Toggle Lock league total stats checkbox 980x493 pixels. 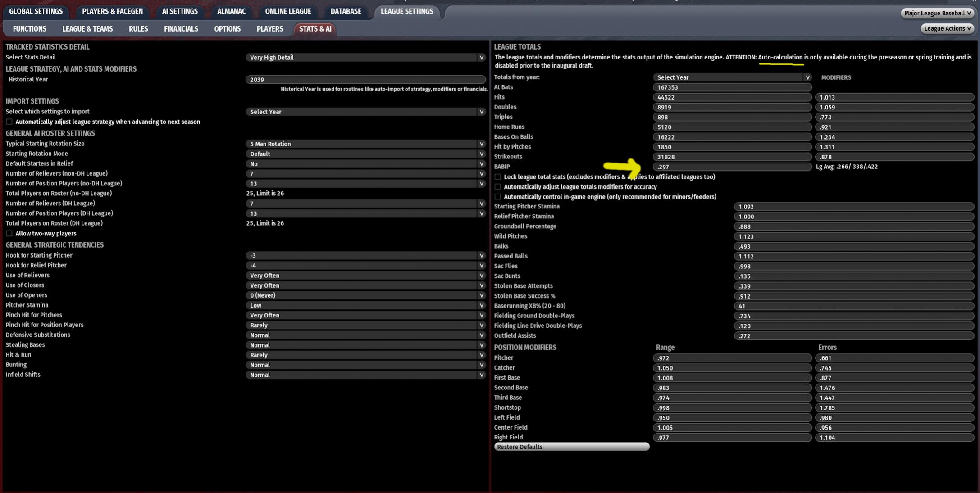click(498, 177)
